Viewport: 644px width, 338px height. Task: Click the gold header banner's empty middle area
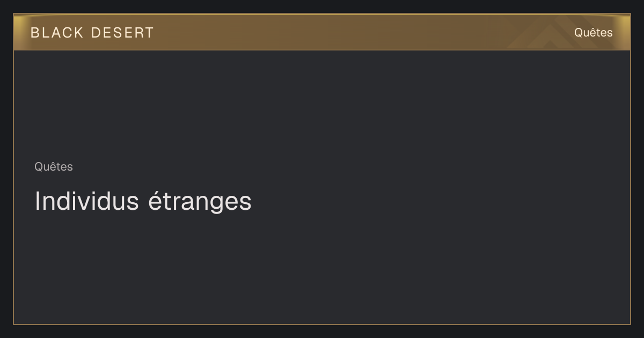pyautogui.click(x=333, y=32)
